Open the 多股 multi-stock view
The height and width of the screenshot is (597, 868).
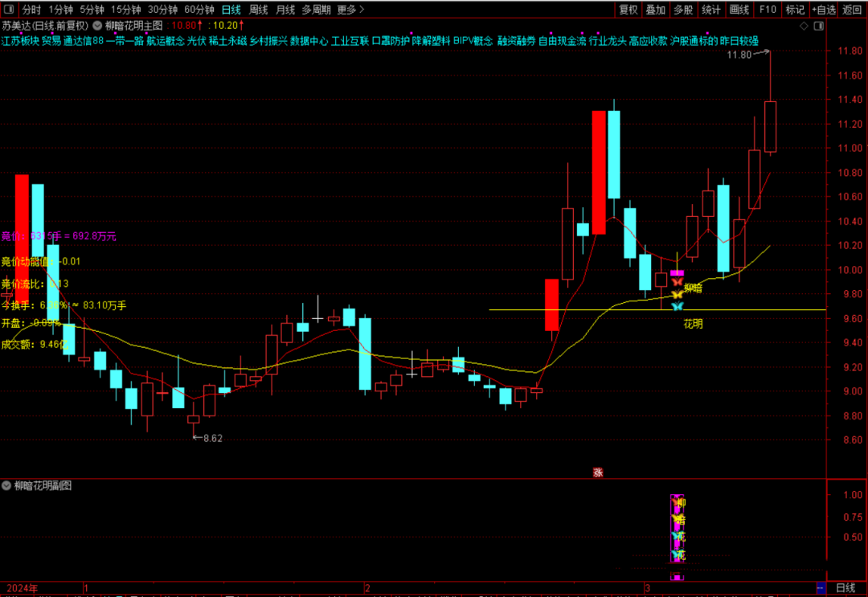[683, 10]
